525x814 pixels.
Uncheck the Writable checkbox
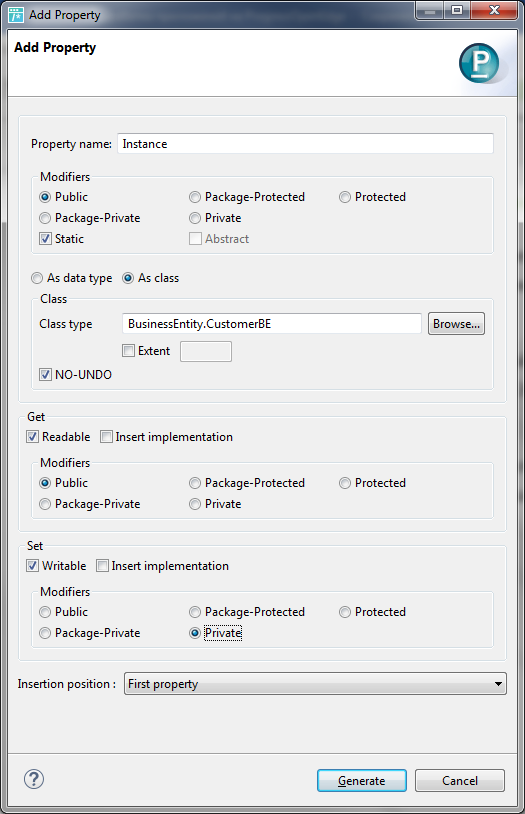point(32,566)
